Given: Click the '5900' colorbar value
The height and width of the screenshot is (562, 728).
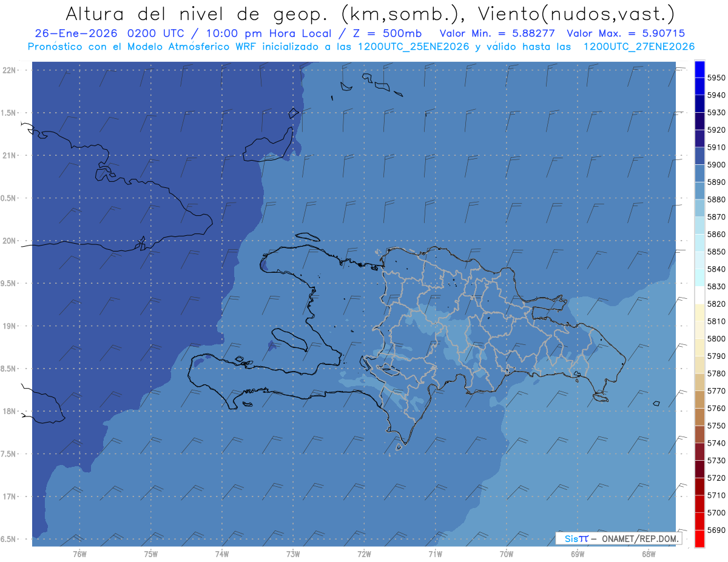Looking at the screenshot, I should click(716, 164).
